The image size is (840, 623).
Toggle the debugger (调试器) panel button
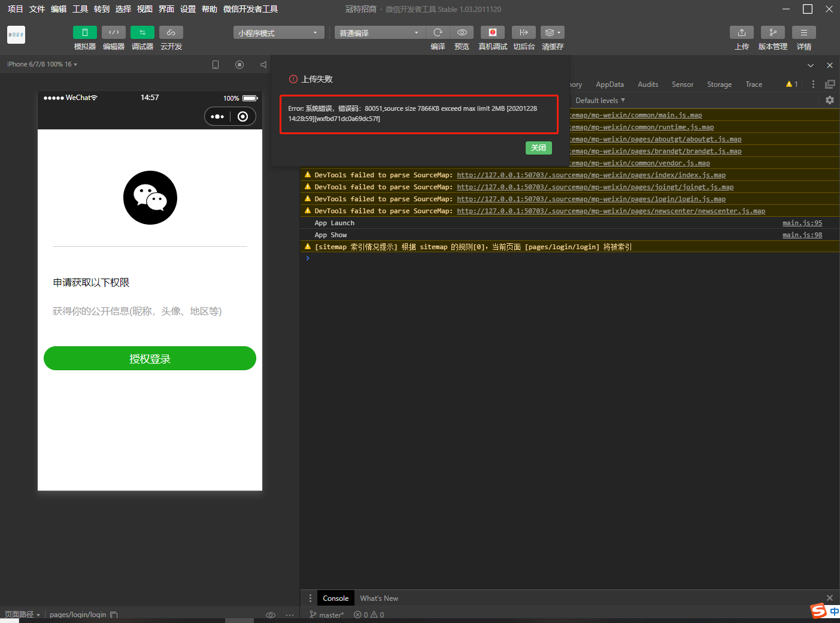pyautogui.click(x=142, y=32)
